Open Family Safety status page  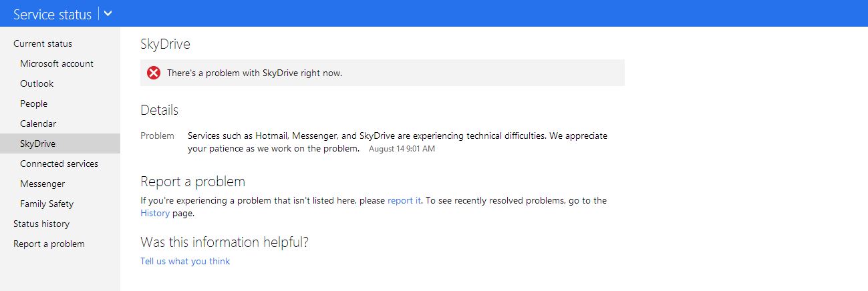pyautogui.click(x=47, y=204)
